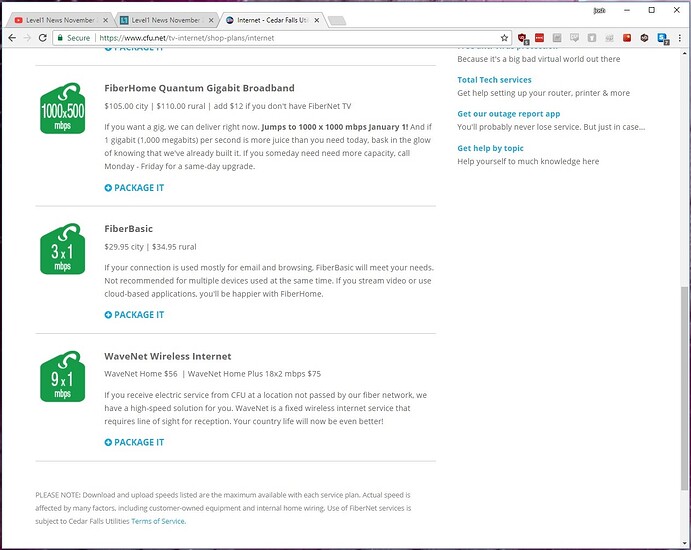Viewport: 691px width, 550px height.
Task: Click the scrollbar down arrow
Action: click(684, 543)
